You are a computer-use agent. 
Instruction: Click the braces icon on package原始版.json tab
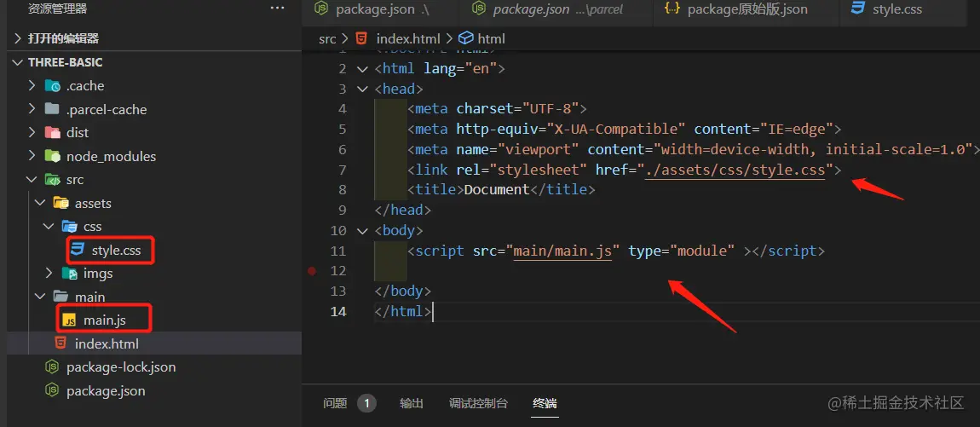[x=672, y=9]
